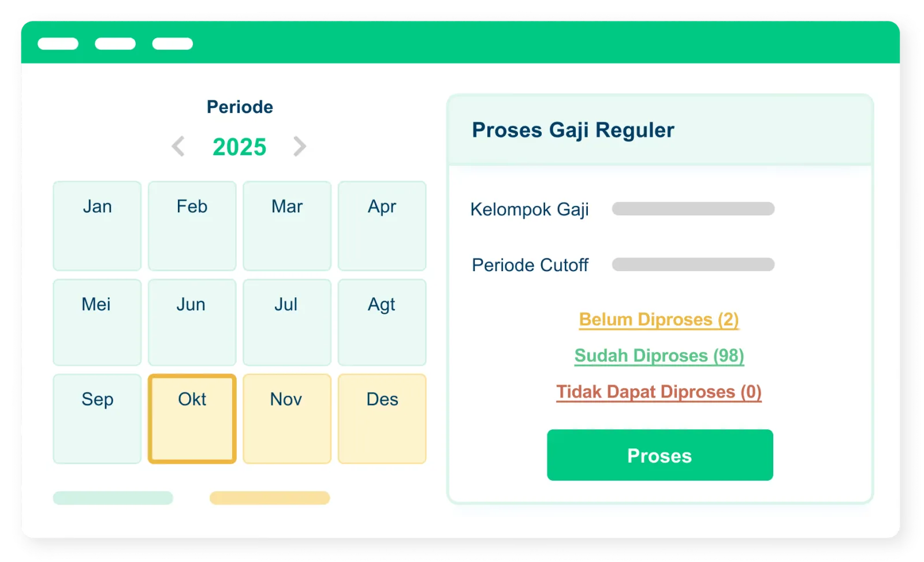The width and height of the screenshot is (924, 562).
Task: Choose the Sep month tile
Action: click(x=97, y=419)
